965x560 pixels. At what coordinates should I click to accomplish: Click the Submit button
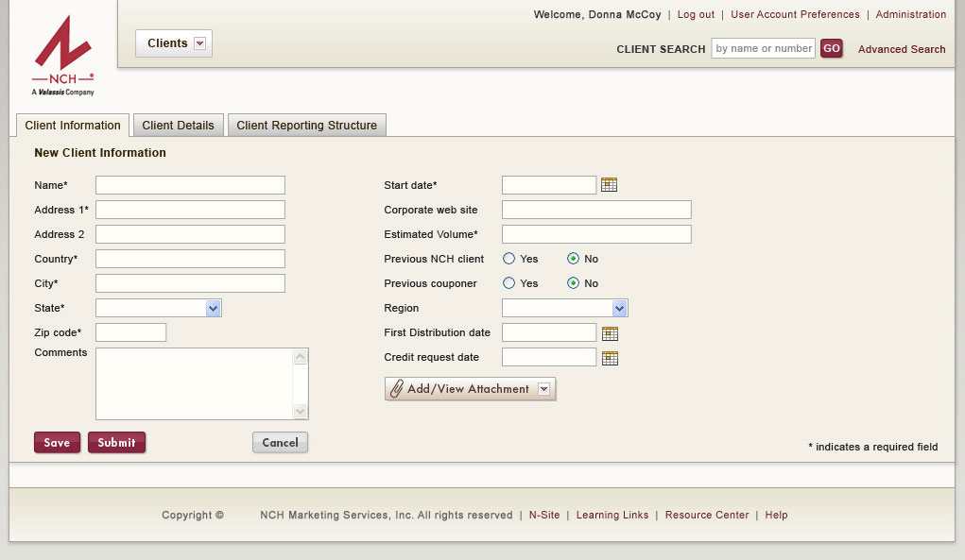click(116, 443)
